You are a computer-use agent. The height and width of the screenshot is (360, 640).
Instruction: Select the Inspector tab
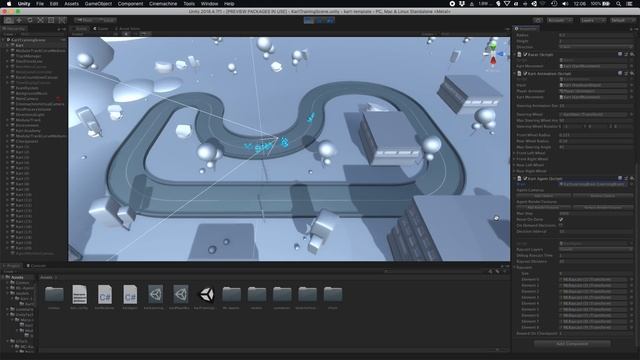coord(526,29)
